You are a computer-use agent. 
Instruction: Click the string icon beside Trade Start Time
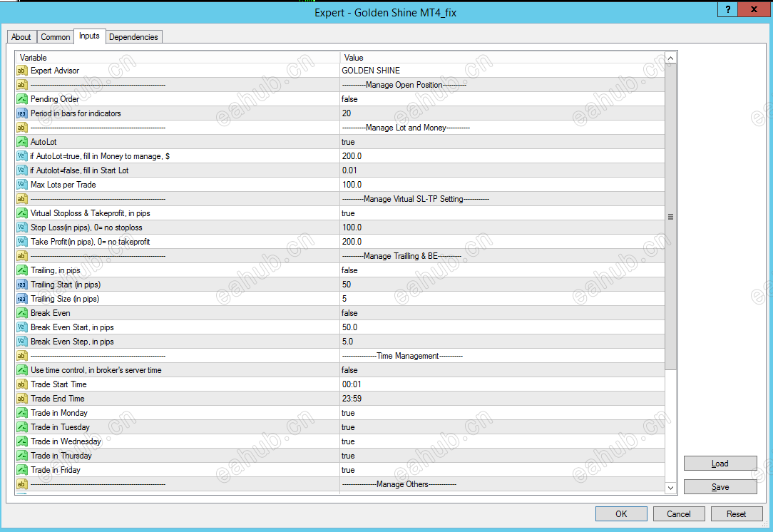click(21, 385)
